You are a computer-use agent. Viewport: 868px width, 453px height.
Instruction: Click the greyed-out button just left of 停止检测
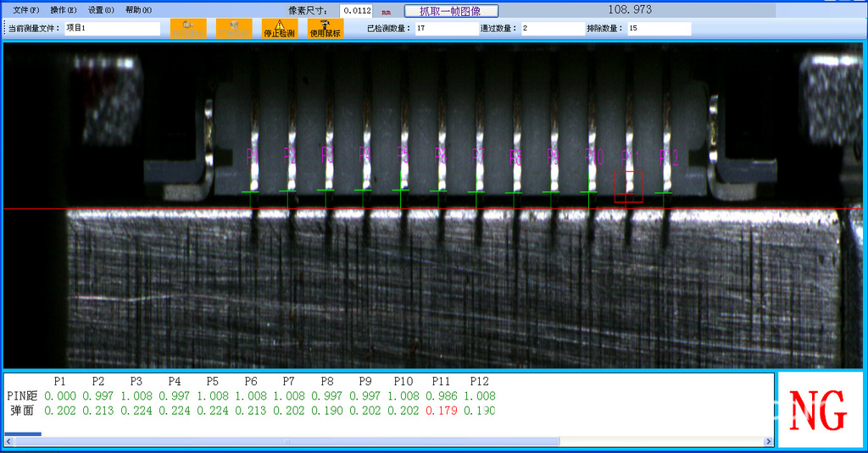(x=234, y=29)
